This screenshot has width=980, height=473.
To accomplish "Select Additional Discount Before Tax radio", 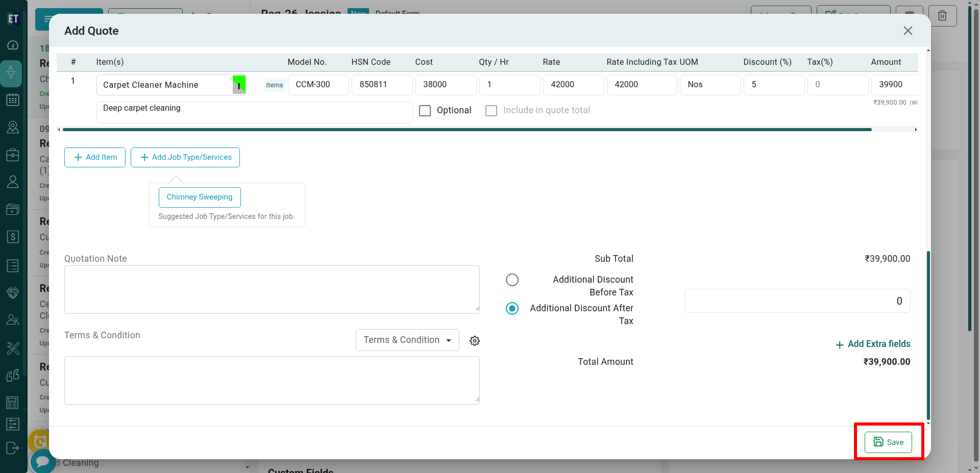I will (512, 280).
